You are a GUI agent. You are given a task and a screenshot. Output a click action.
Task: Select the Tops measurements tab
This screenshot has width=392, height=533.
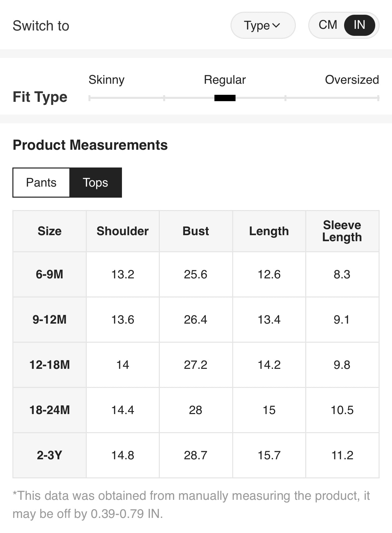(x=95, y=183)
